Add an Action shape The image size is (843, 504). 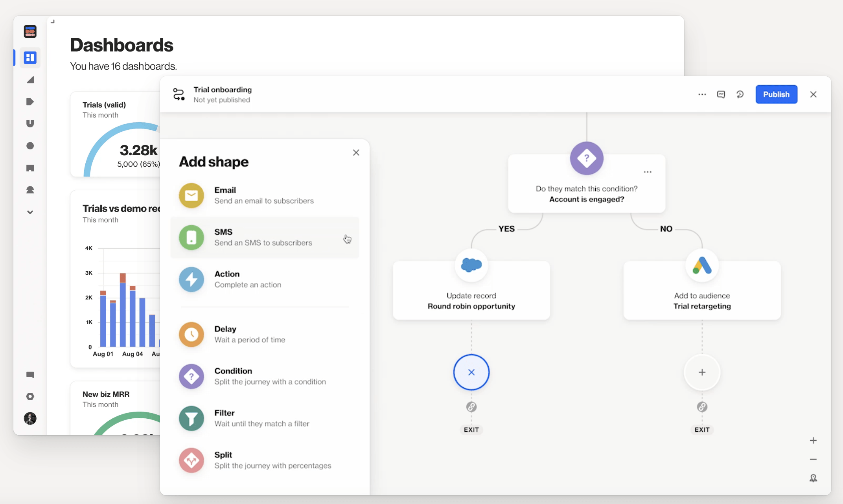point(264,280)
